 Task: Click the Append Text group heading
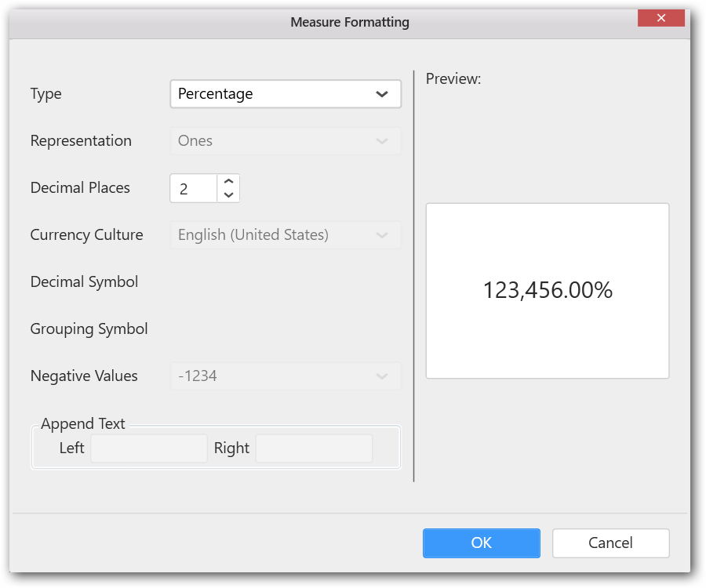click(83, 424)
